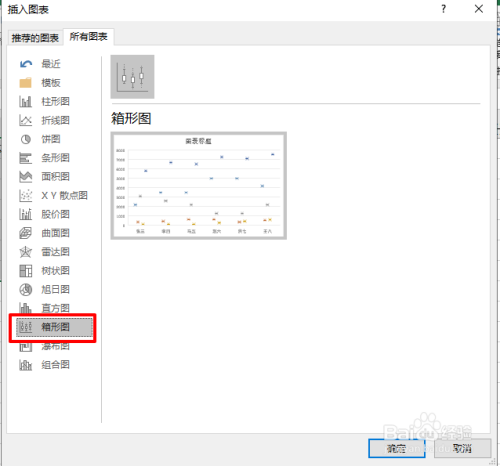The height and width of the screenshot is (466, 500).
Task: Choose the 曲面图 surface chart icon
Action: 26,233
